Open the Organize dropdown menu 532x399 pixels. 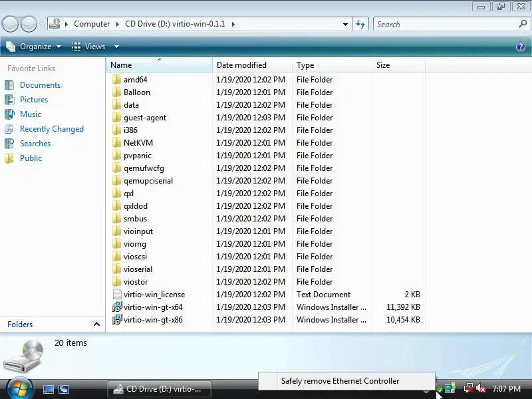coord(34,47)
